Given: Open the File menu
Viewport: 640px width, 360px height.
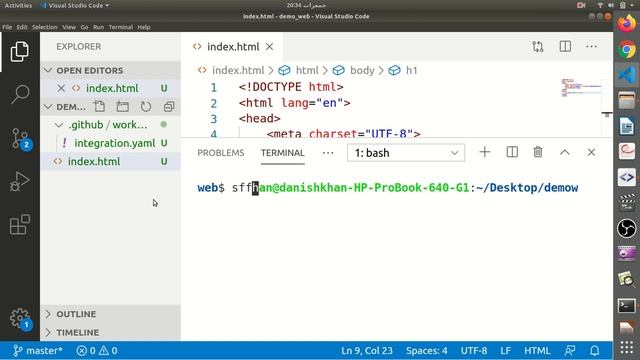Looking at the screenshot, I should 7,27.
